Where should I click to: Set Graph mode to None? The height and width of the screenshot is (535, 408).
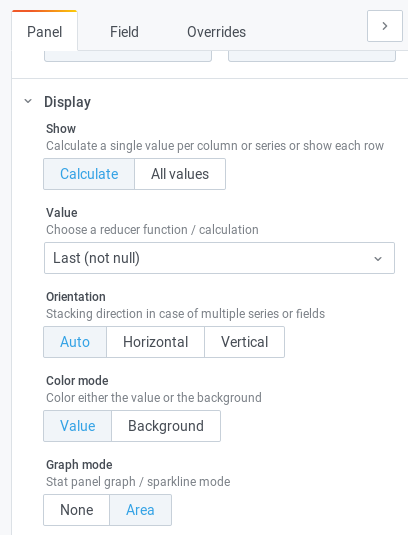point(76,510)
